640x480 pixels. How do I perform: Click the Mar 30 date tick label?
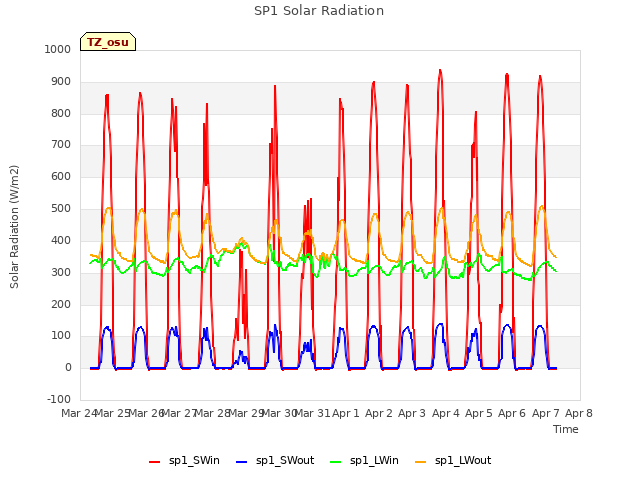(279, 413)
